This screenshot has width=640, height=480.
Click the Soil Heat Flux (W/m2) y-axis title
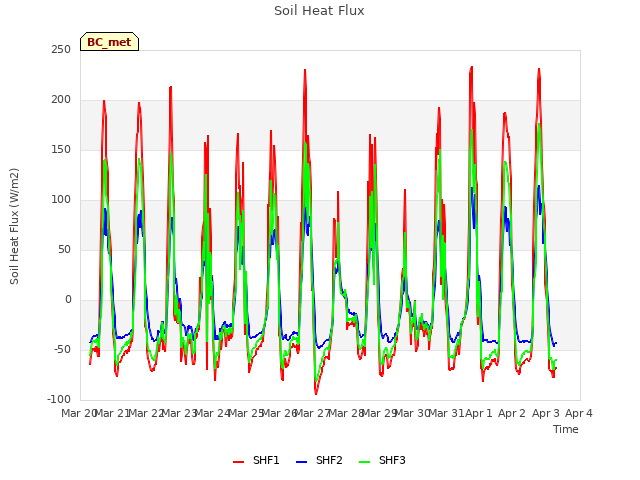coord(14,226)
